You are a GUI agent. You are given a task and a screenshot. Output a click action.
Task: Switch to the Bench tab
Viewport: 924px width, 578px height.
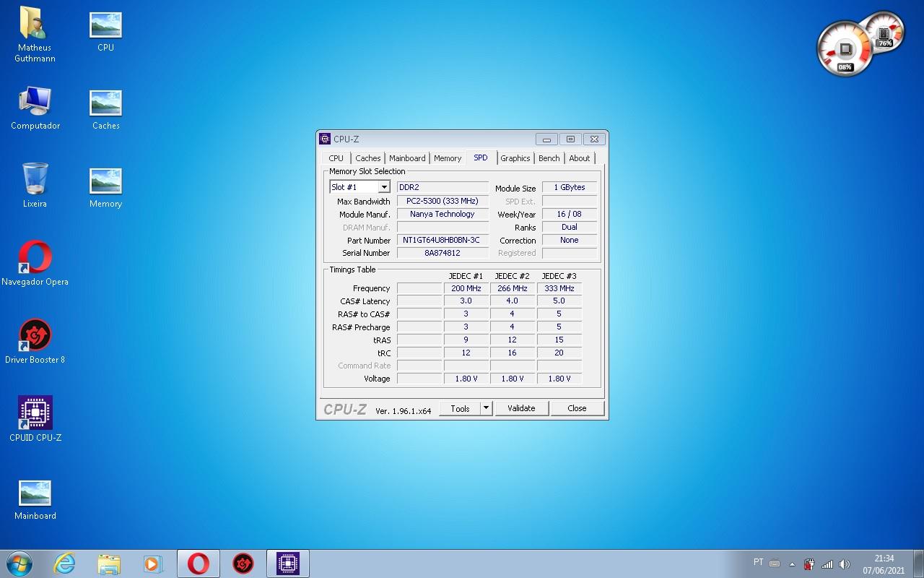(549, 158)
